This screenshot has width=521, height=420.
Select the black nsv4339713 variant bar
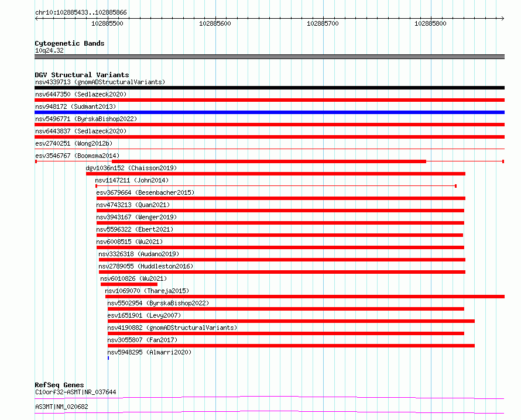pos(269,88)
